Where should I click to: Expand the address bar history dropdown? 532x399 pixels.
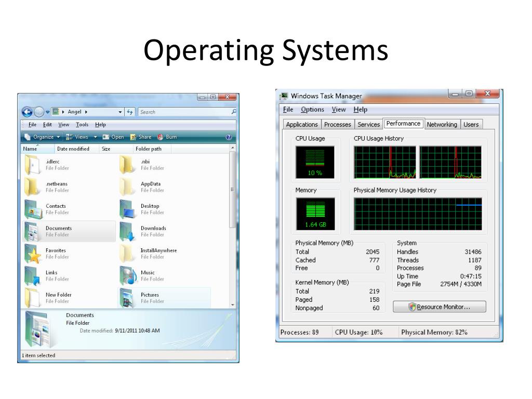point(120,112)
